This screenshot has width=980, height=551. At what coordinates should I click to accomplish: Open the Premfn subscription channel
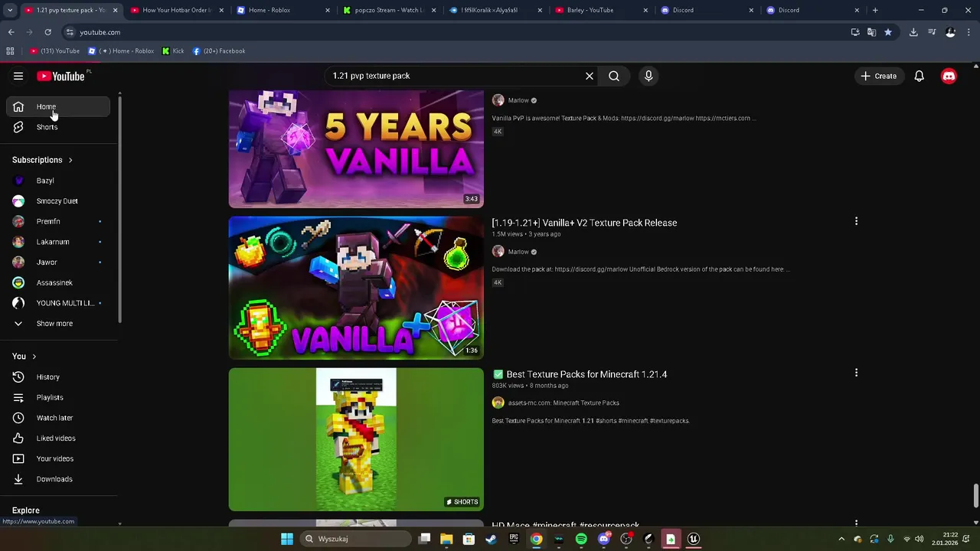[58, 221]
